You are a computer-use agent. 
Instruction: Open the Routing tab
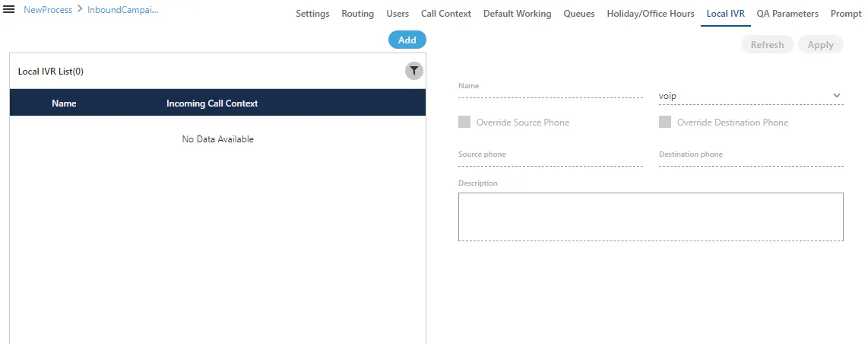tap(357, 14)
